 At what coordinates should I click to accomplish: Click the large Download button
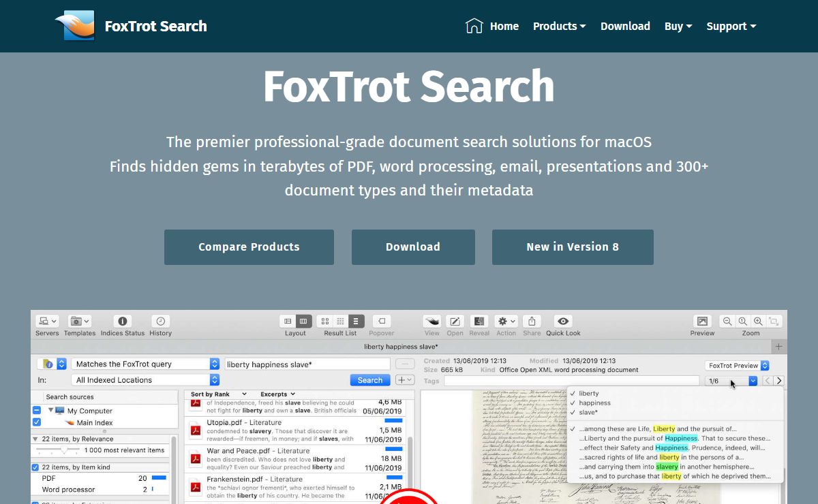413,247
